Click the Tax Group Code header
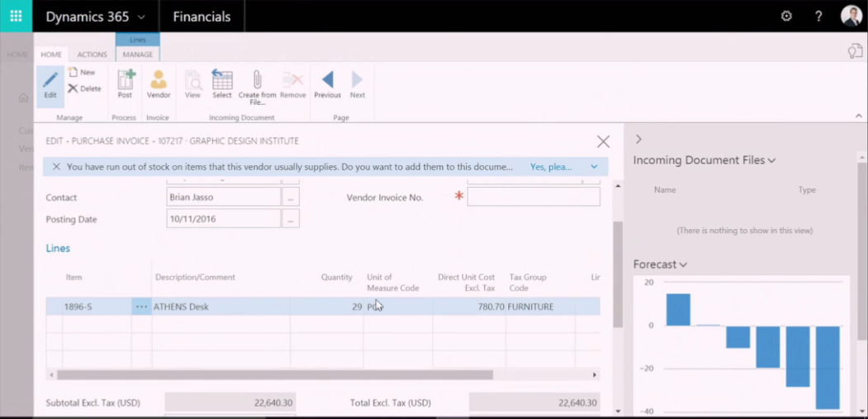Image resolution: width=868 pixels, height=419 pixels. tap(528, 283)
